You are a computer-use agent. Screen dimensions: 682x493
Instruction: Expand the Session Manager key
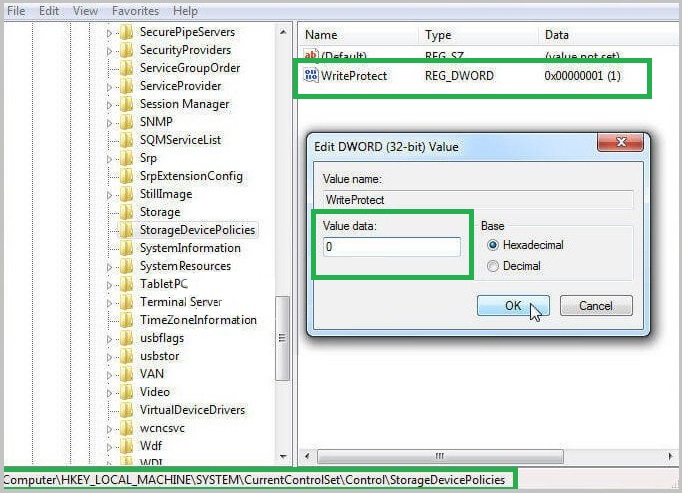tap(109, 105)
